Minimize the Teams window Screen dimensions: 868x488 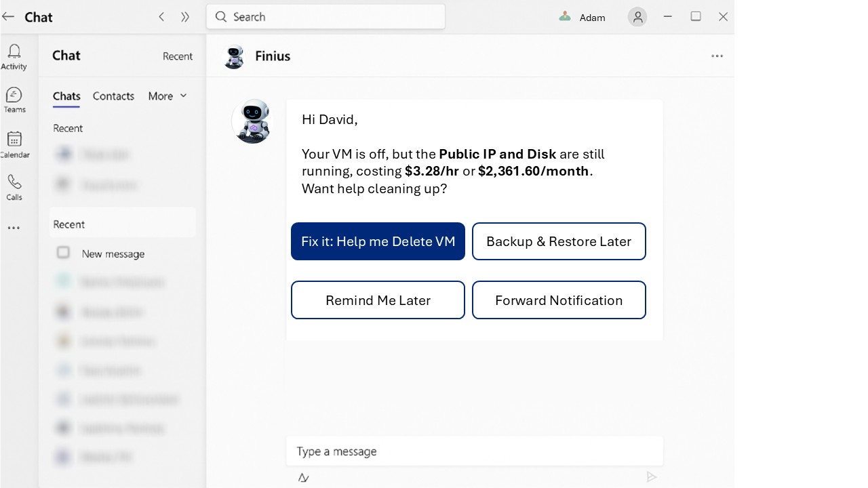[x=668, y=17]
